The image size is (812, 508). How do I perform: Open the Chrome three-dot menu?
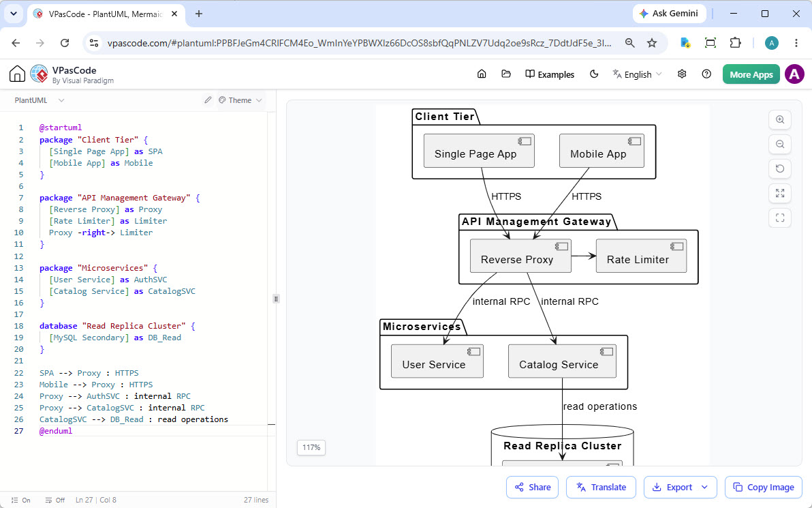tap(796, 43)
